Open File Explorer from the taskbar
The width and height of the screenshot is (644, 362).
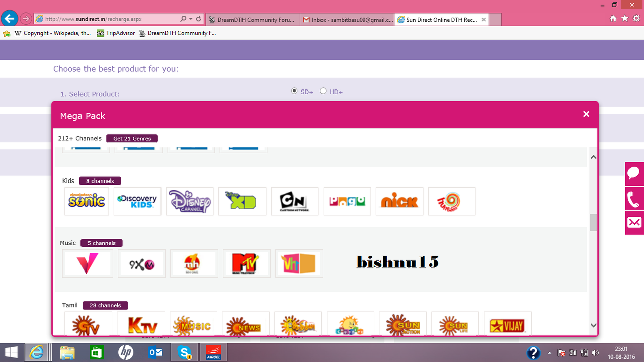(67, 353)
